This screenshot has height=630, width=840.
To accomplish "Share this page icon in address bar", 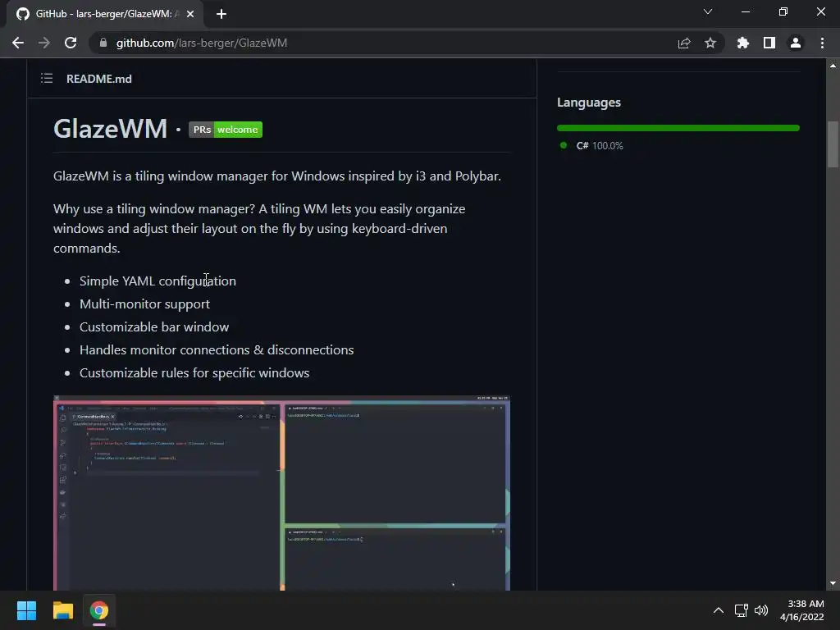I will point(683,43).
